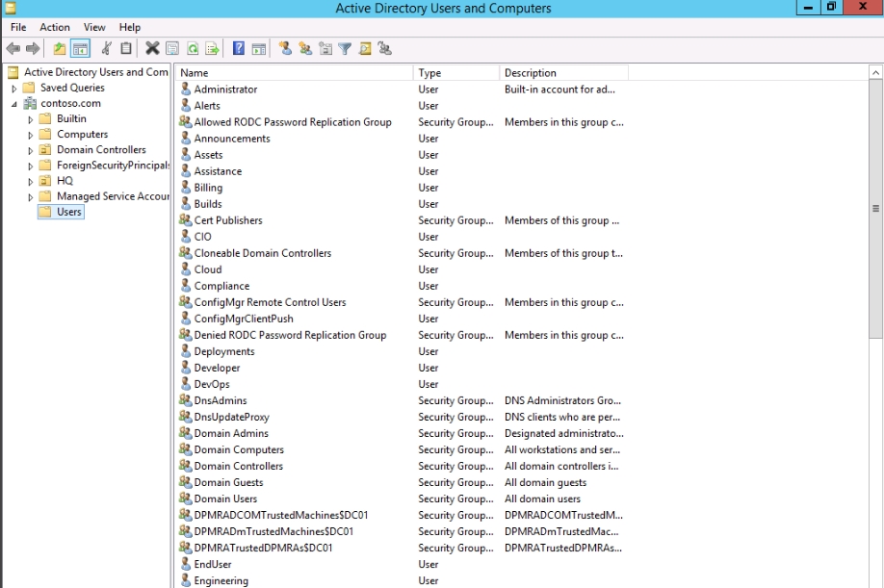This screenshot has height=588, width=884.
Task: Toggle the action pane icon
Action: [x=259, y=49]
